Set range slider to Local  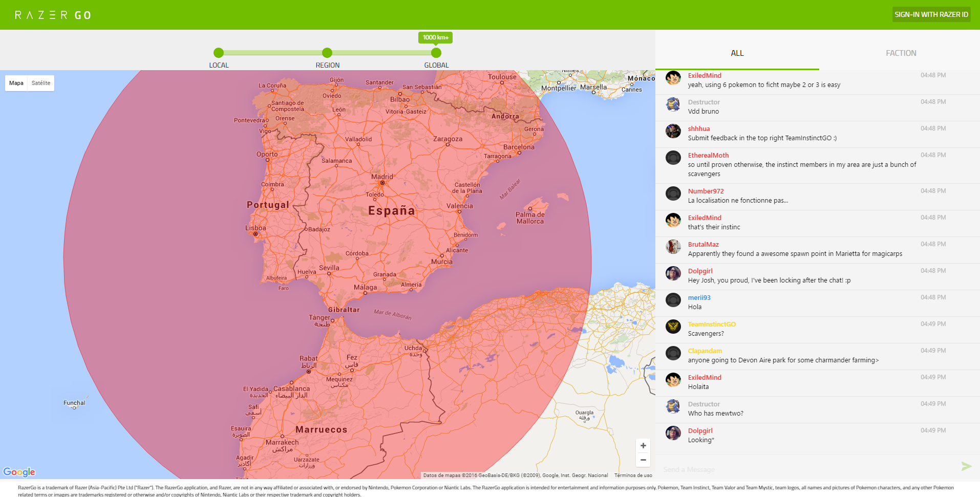219,53
